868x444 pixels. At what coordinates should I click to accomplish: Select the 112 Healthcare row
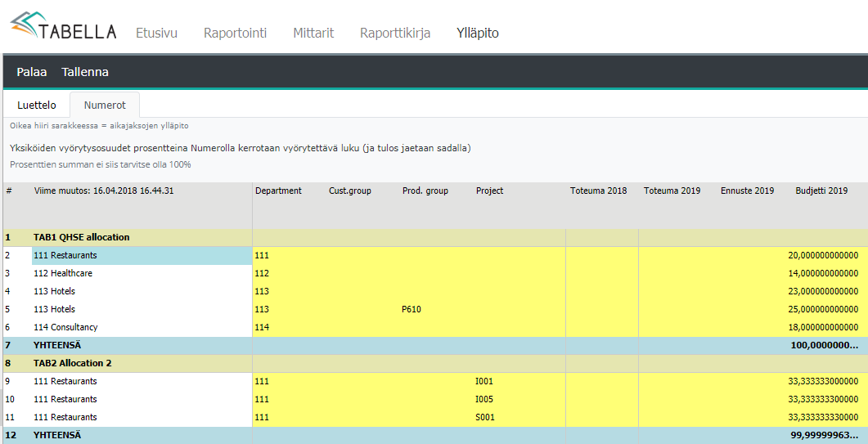(63, 273)
